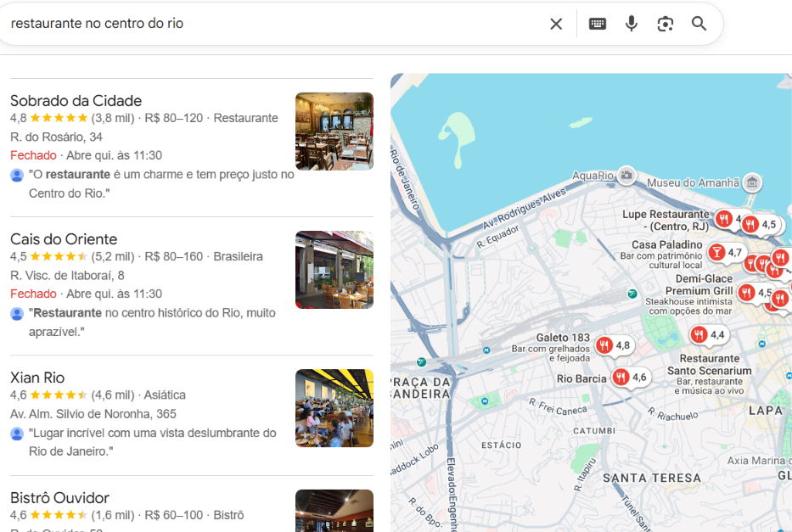Click the AquaRio camera marker on the map
792x532 pixels.
626,176
